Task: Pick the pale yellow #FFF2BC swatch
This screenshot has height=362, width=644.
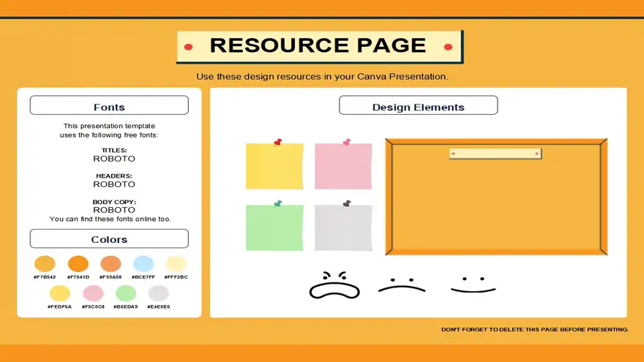Action: 176,263
